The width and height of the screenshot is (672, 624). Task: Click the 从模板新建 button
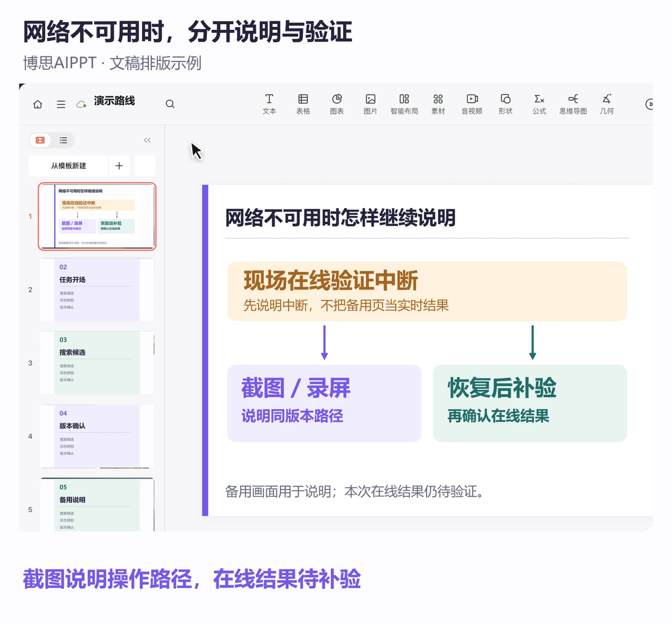tap(68, 166)
